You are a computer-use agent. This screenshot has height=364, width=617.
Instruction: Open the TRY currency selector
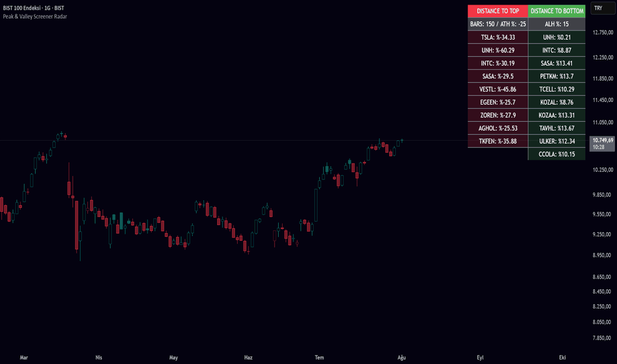(x=602, y=8)
